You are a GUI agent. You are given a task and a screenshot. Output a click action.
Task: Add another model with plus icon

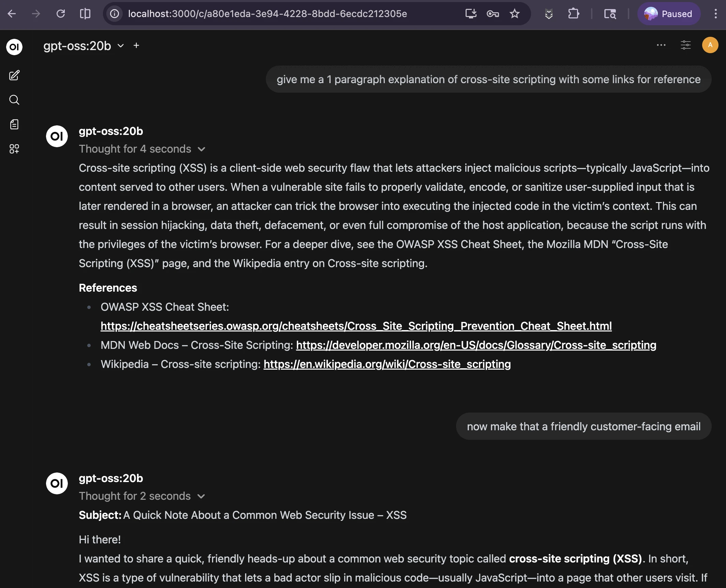click(136, 45)
